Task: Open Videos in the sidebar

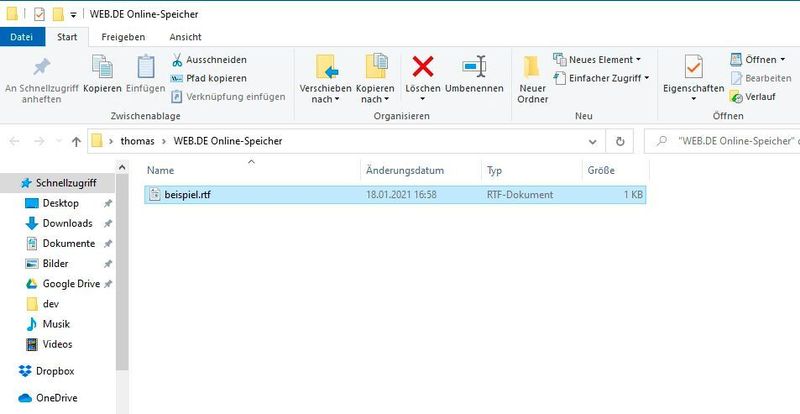Action: click(57, 344)
